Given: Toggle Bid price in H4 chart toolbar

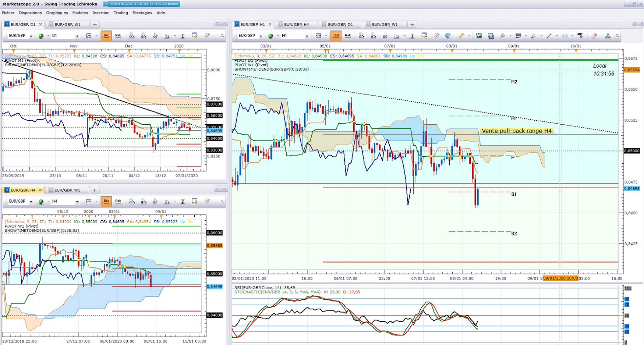Looking at the screenshot, I should click(106, 201).
